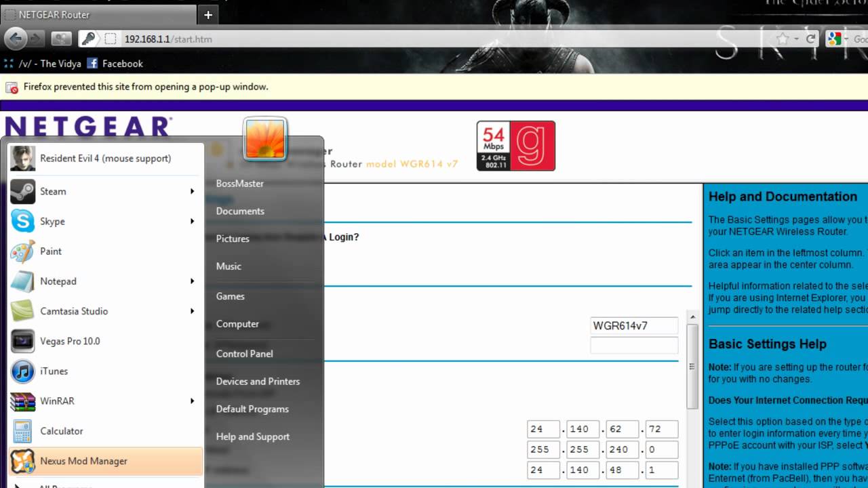The image size is (868, 488).
Task: Open Documents from the Start menu
Action: (x=240, y=211)
